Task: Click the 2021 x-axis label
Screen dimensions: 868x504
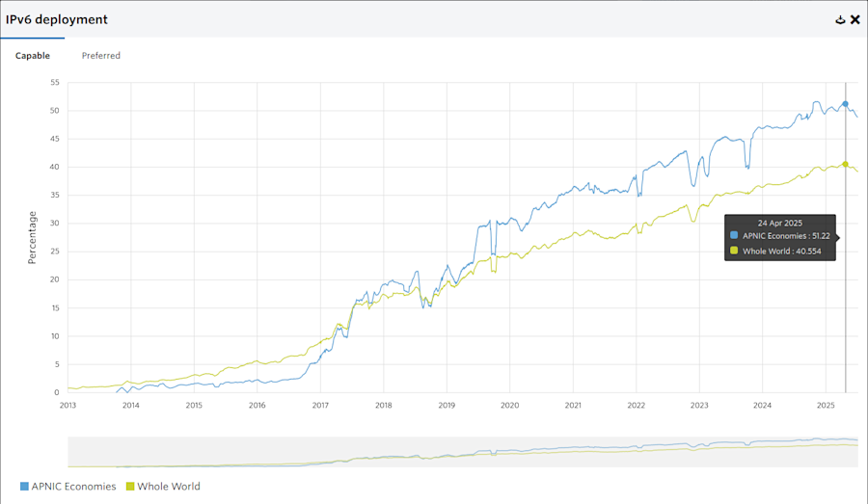Action: 573,405
